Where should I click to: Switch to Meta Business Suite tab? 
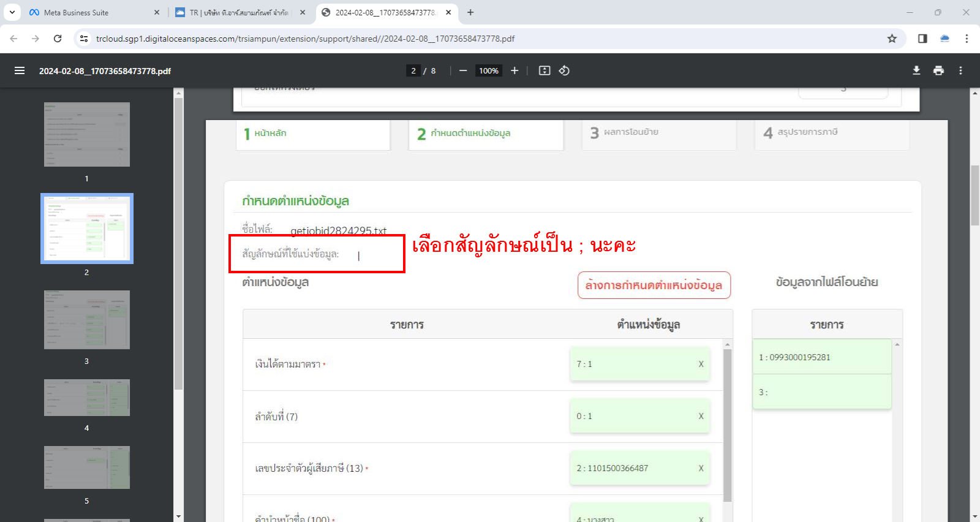[x=94, y=12]
